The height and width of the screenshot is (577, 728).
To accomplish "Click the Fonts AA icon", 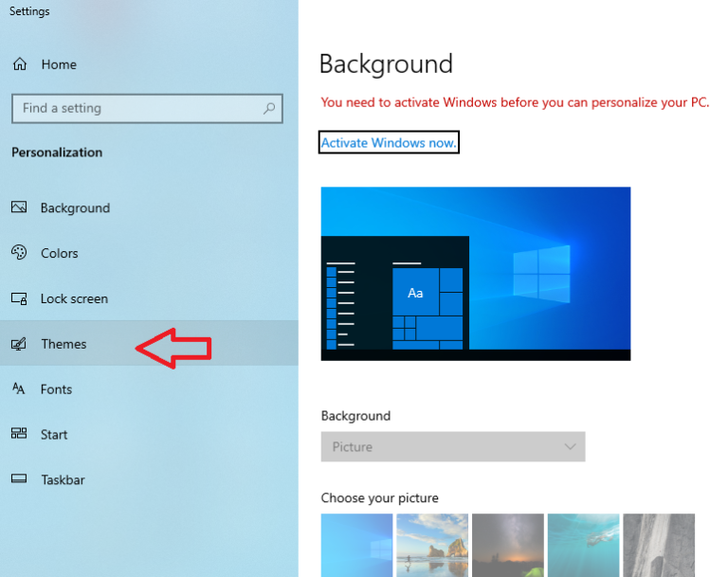I will coord(19,388).
